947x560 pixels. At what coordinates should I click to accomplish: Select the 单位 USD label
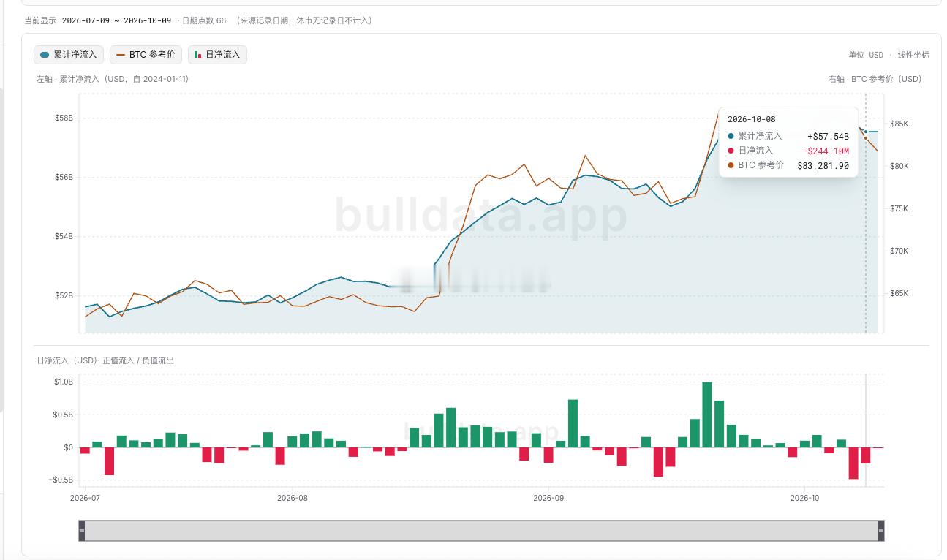point(866,55)
